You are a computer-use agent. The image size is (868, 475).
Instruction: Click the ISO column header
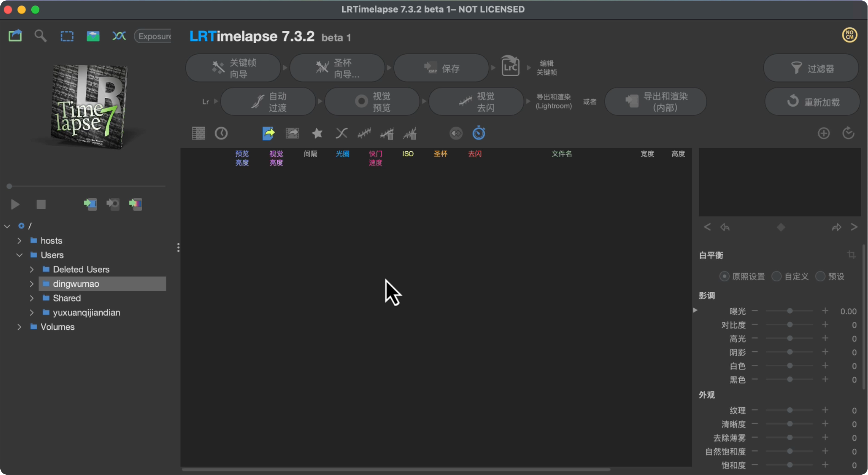pos(408,154)
